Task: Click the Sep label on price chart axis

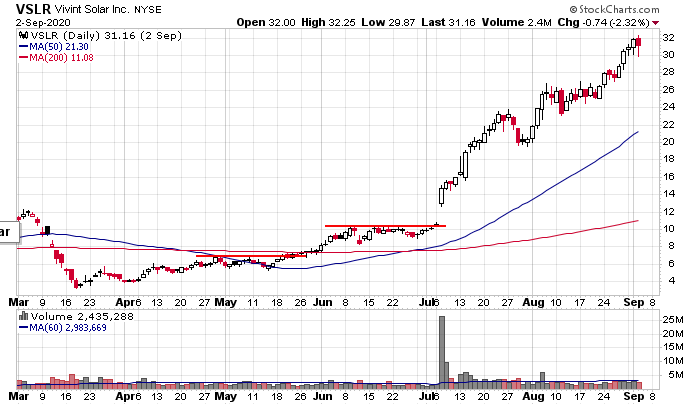Action: tap(633, 302)
